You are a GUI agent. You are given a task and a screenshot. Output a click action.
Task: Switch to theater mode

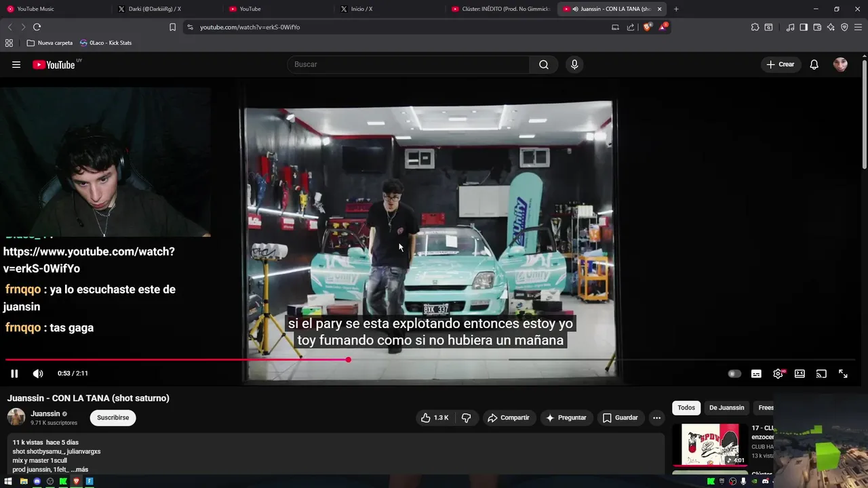coord(800,373)
